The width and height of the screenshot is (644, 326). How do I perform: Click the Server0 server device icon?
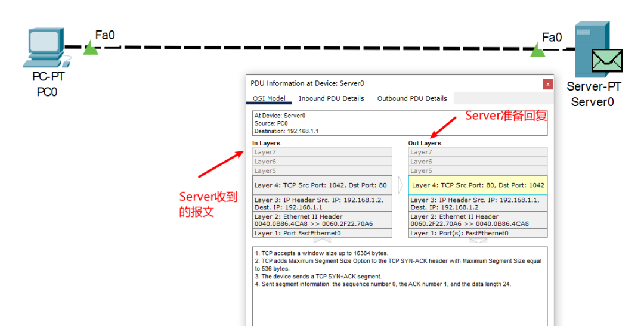(x=592, y=49)
